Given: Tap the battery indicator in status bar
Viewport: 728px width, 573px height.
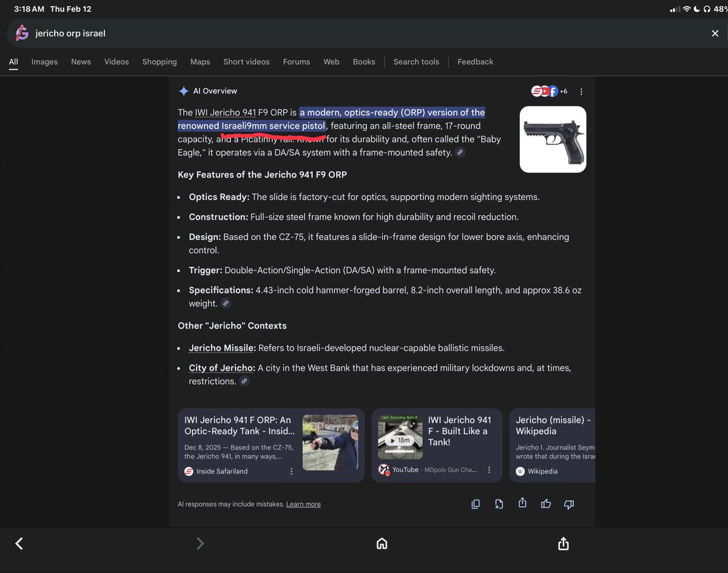Looking at the screenshot, I should click(721, 9).
